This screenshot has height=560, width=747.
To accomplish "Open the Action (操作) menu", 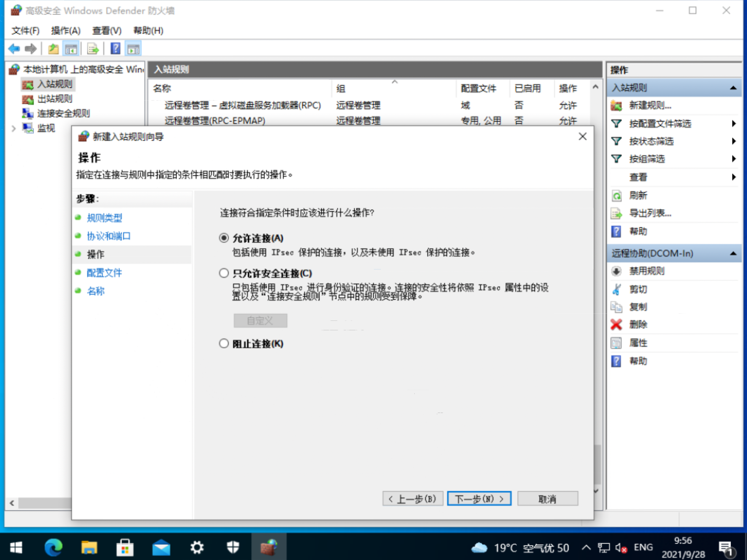I will tap(65, 31).
